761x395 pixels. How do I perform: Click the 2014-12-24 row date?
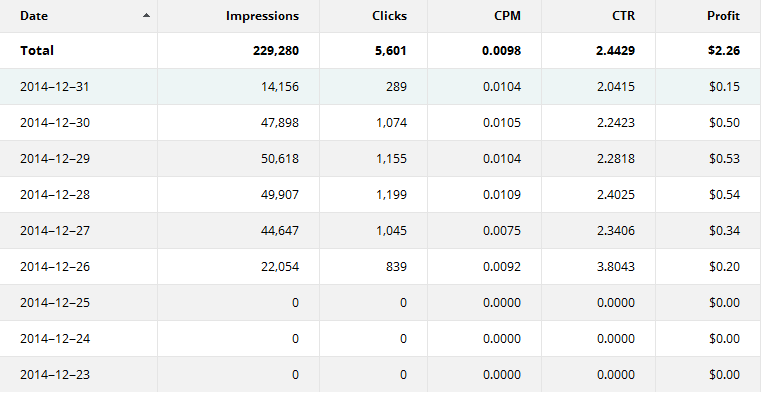(x=55, y=339)
